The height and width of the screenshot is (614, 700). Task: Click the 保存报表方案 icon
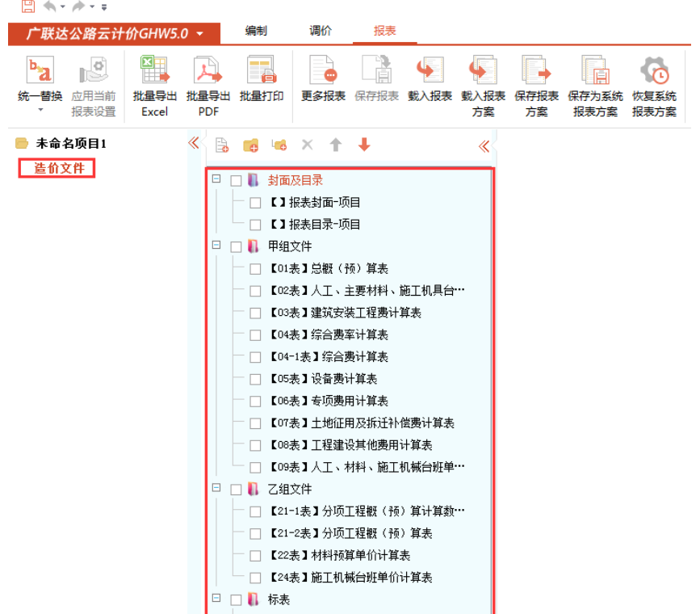coord(536,72)
